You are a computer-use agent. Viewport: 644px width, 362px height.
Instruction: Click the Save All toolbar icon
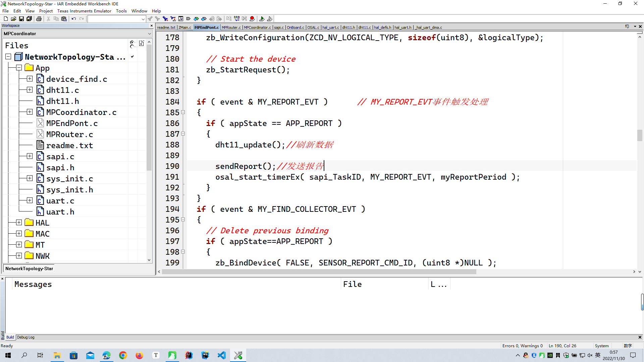click(x=29, y=19)
